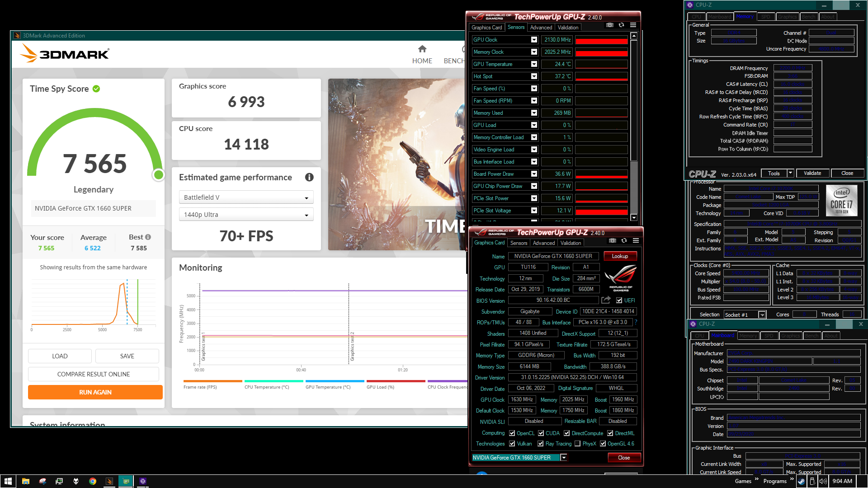Click the SAVE button in 3DMark

point(127,356)
